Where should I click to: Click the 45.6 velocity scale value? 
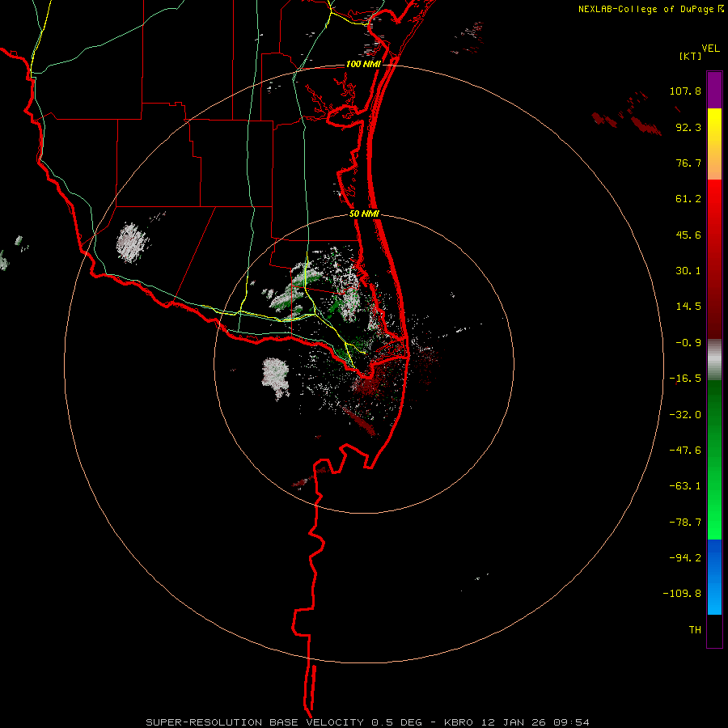(x=688, y=235)
